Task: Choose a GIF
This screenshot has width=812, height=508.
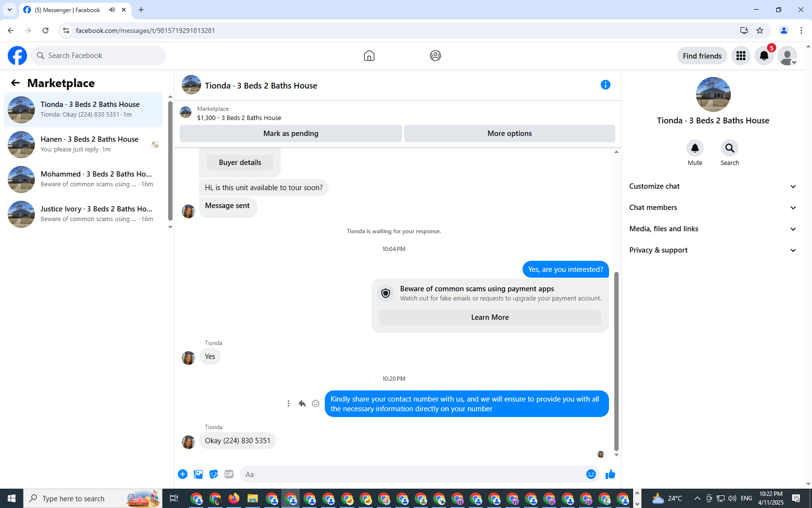Action: (x=229, y=474)
